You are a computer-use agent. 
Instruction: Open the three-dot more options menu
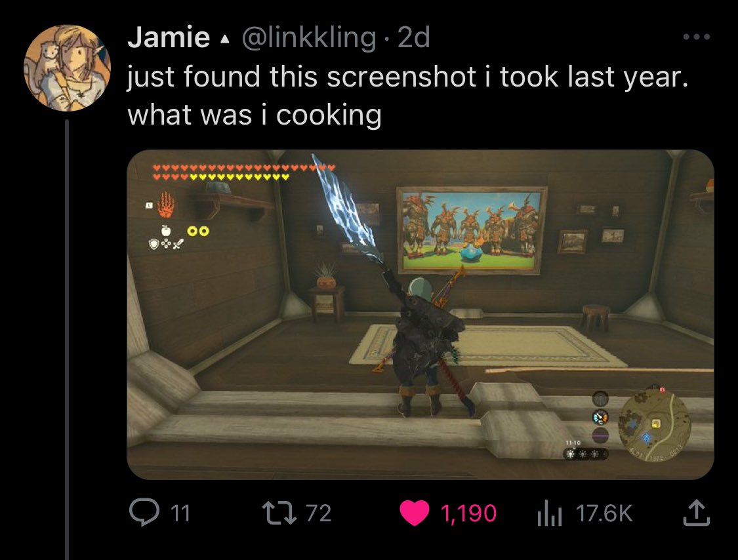[x=697, y=37]
